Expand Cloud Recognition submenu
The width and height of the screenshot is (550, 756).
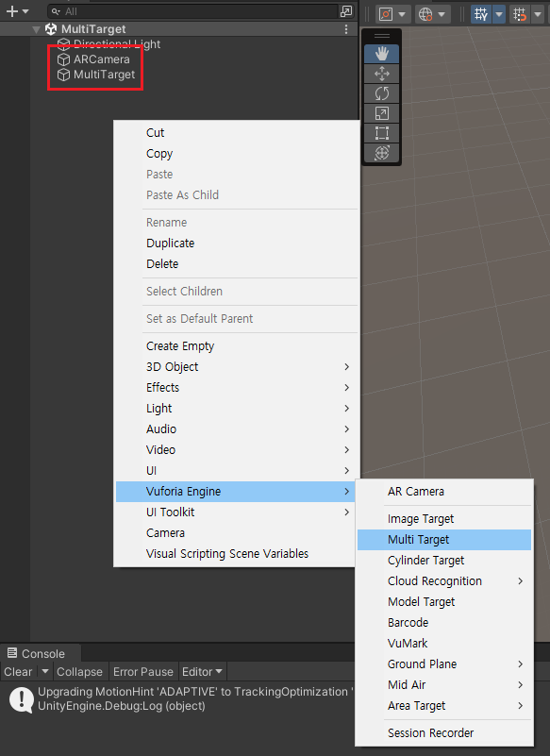pyautogui.click(x=444, y=581)
